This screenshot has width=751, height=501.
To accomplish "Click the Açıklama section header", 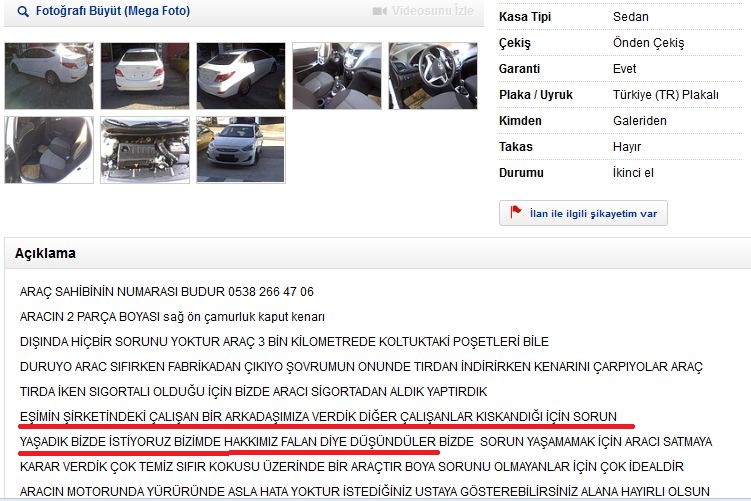I will pyautogui.click(x=45, y=253).
